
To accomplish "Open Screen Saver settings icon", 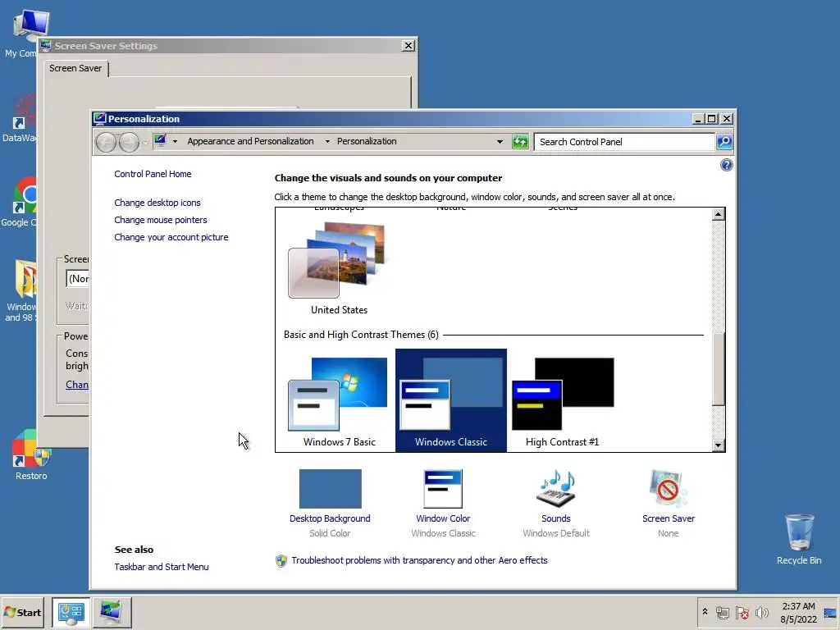I will click(x=668, y=489).
